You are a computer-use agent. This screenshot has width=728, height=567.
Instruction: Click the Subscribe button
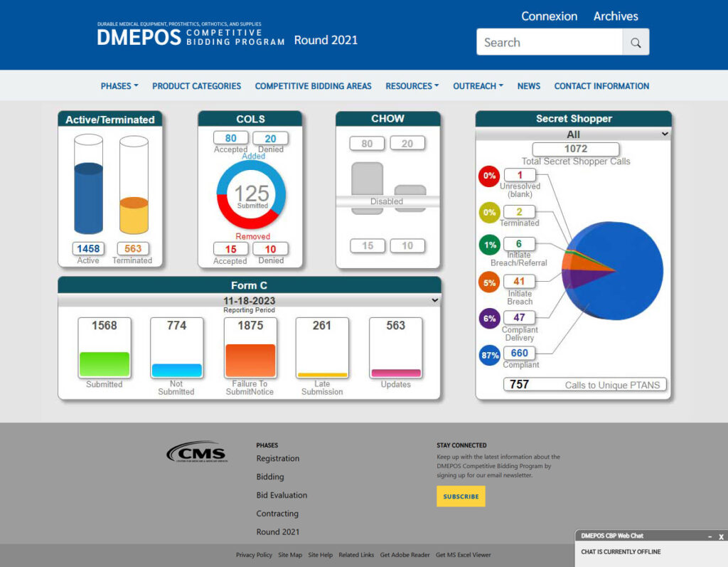tap(461, 497)
